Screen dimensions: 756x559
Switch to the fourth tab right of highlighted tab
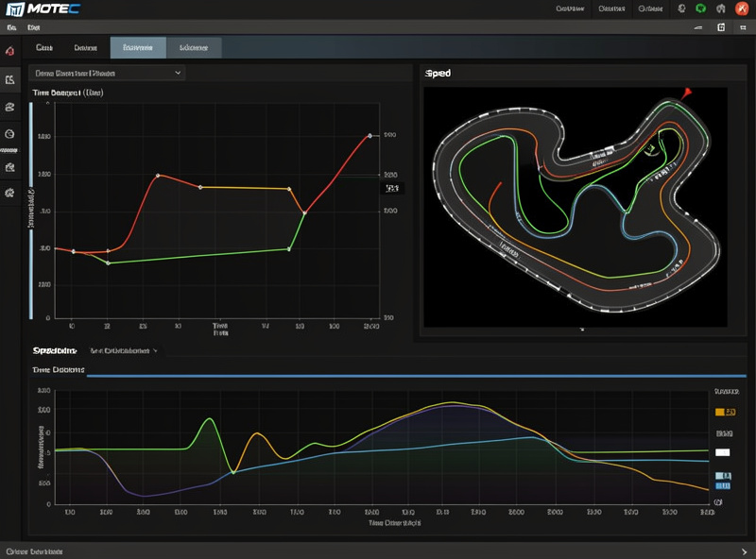(194, 48)
